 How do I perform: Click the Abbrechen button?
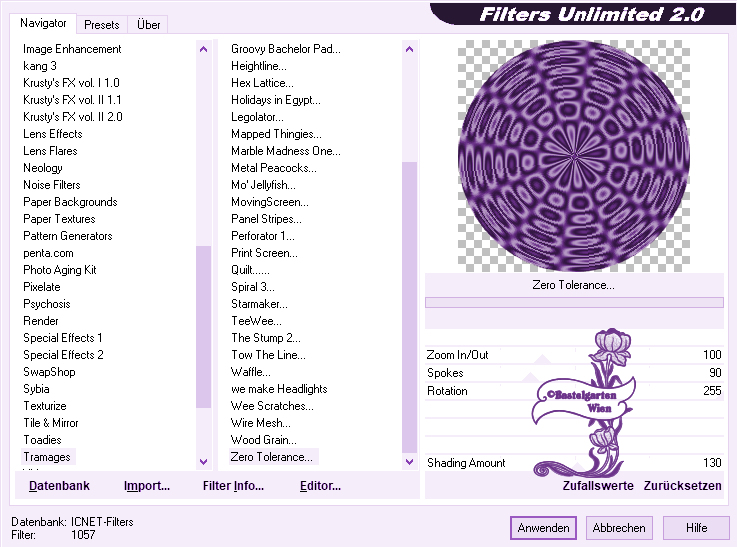619,528
